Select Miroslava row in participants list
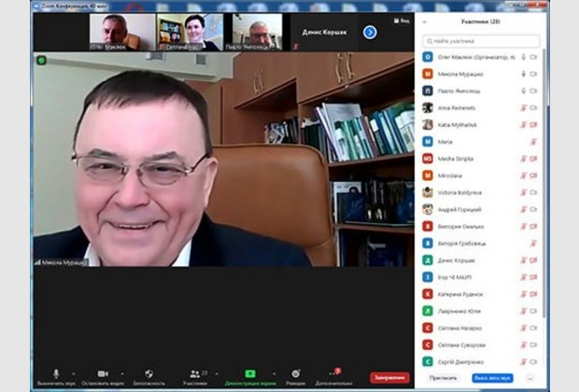Image resolution: width=579 pixels, height=392 pixels. (x=481, y=175)
